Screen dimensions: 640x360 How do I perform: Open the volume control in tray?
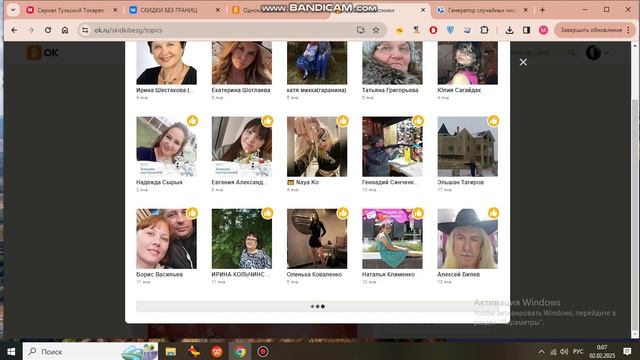[x=564, y=351]
